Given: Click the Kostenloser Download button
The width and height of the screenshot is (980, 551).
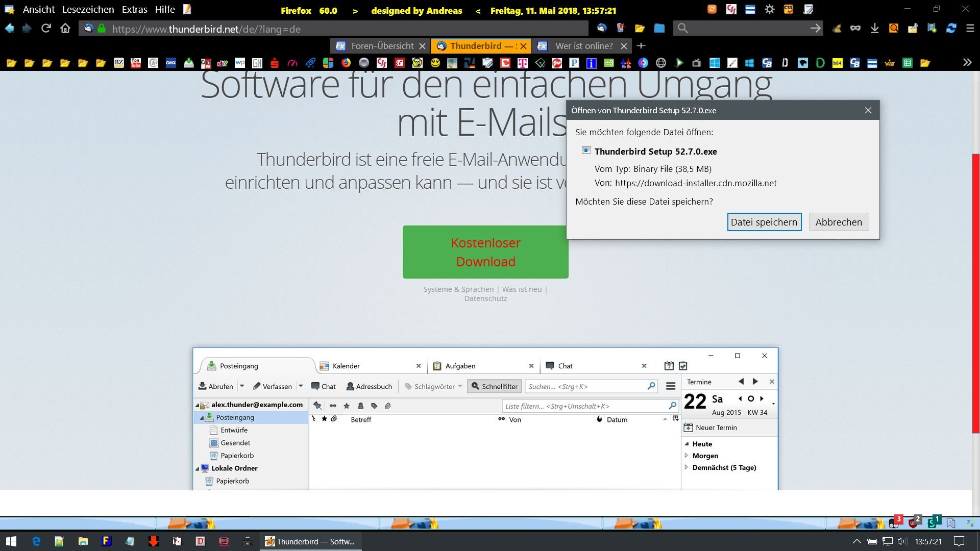Looking at the screenshot, I should coord(485,252).
